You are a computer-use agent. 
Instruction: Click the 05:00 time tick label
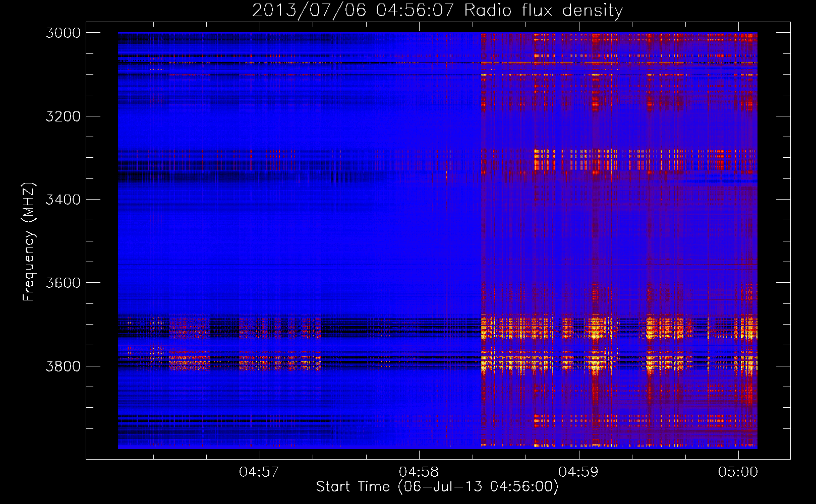(738, 472)
